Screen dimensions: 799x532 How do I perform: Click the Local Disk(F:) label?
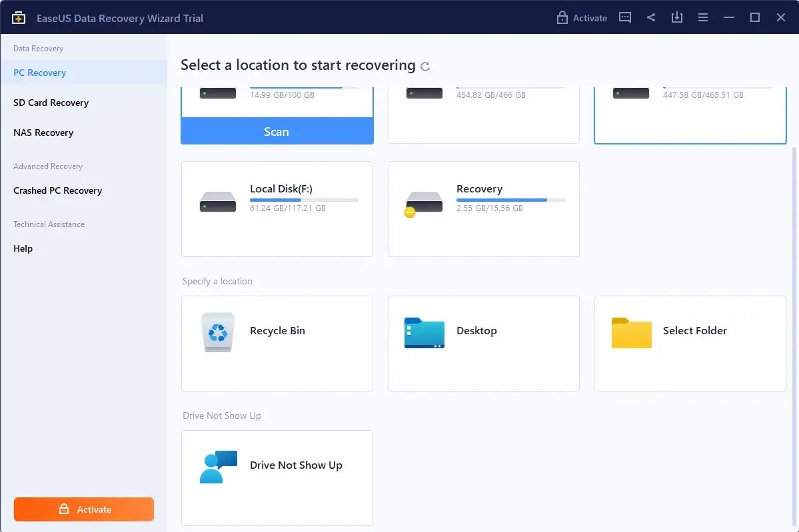pyautogui.click(x=281, y=188)
